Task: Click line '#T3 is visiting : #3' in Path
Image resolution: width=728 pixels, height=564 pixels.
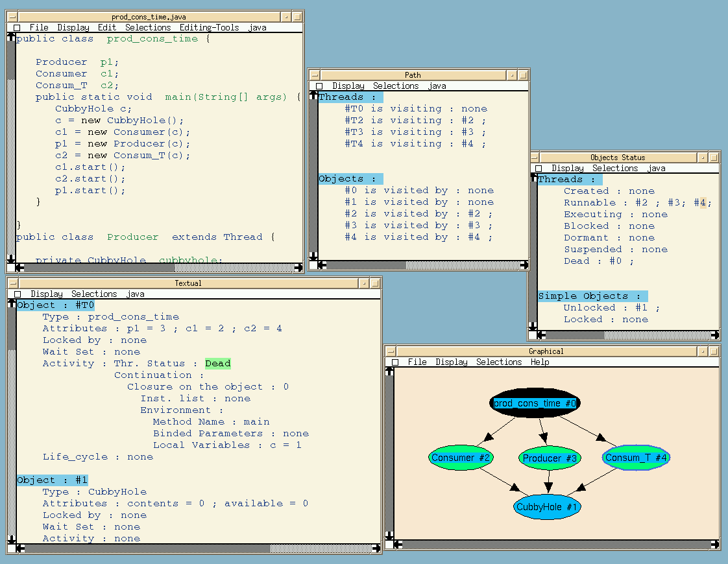Action: [415, 132]
